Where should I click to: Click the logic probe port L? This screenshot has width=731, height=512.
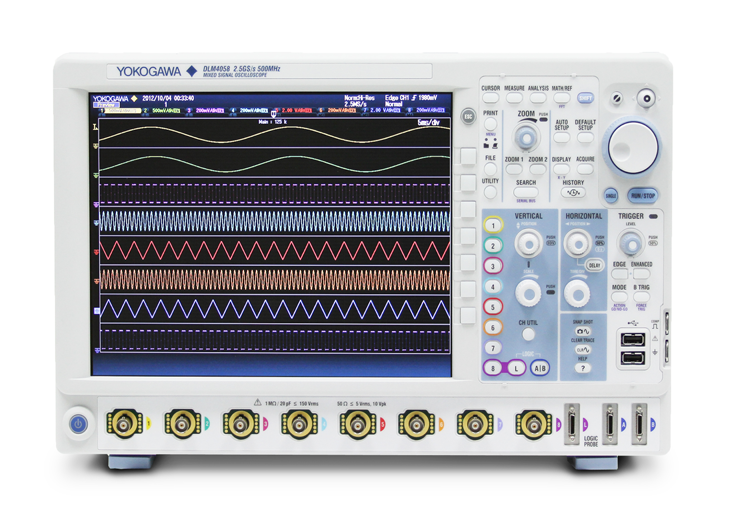click(x=572, y=424)
